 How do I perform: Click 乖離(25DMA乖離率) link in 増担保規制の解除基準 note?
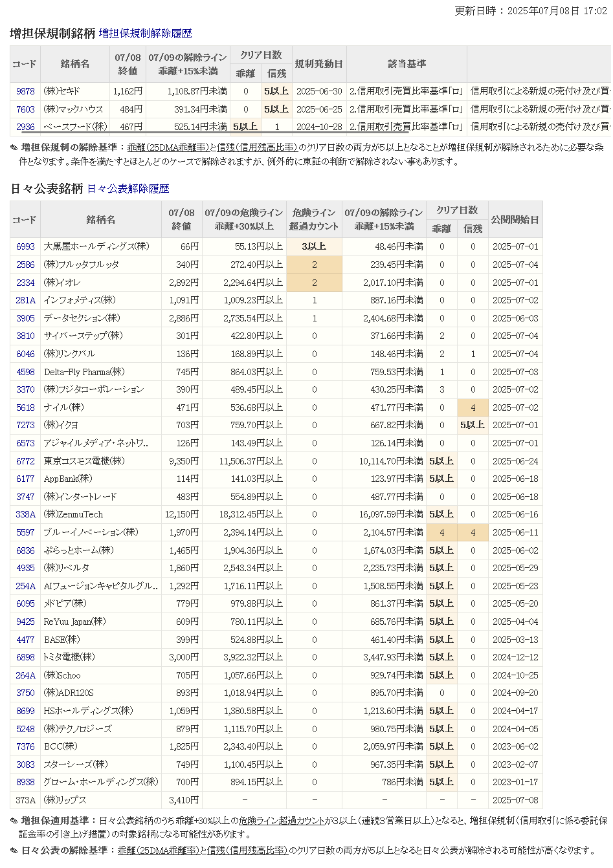(168, 147)
